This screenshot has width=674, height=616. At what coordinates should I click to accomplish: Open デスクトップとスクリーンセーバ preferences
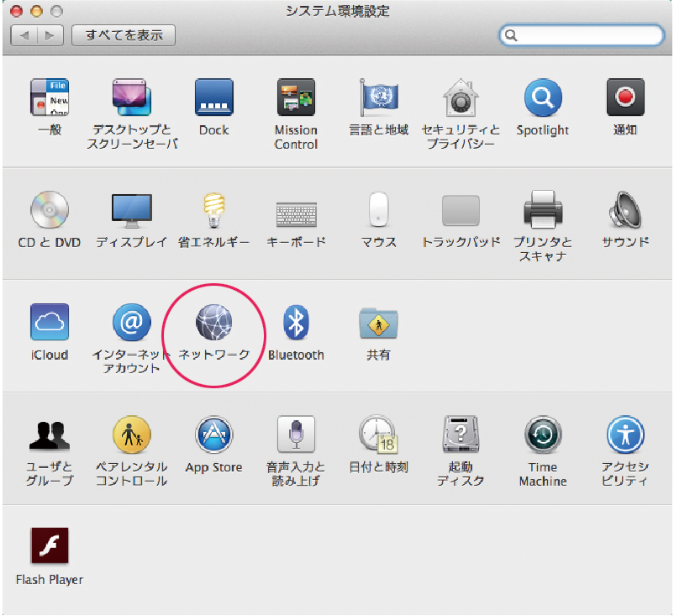(x=132, y=97)
